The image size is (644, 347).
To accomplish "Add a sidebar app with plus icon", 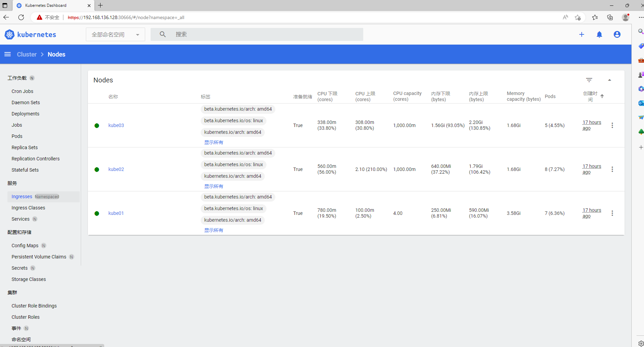I will coord(641,147).
